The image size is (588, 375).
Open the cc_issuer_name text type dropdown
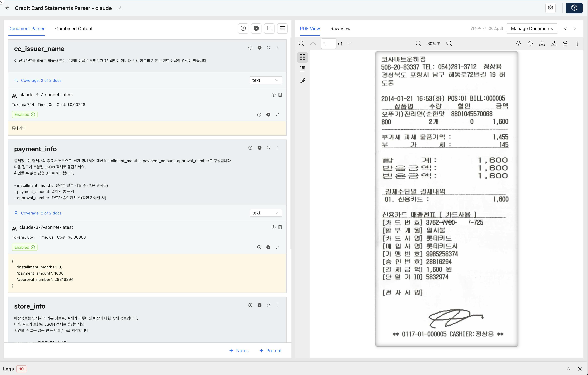[x=265, y=80]
